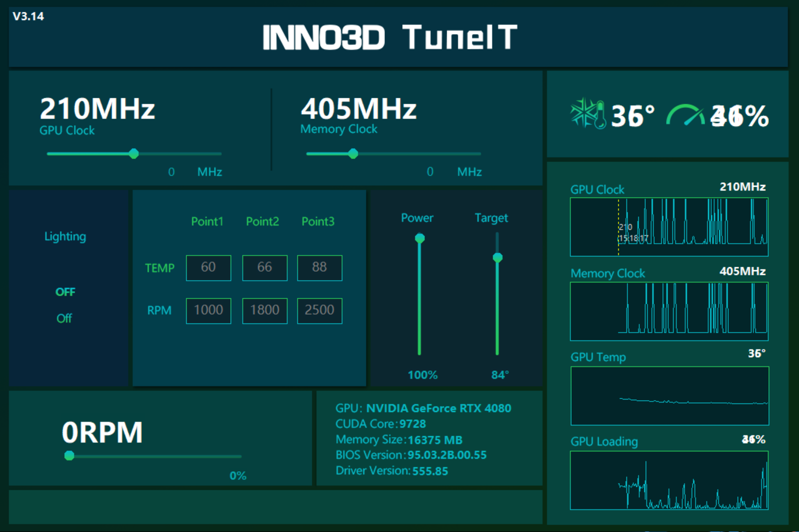Click the Point2 column header
The image size is (799, 532).
click(x=262, y=221)
